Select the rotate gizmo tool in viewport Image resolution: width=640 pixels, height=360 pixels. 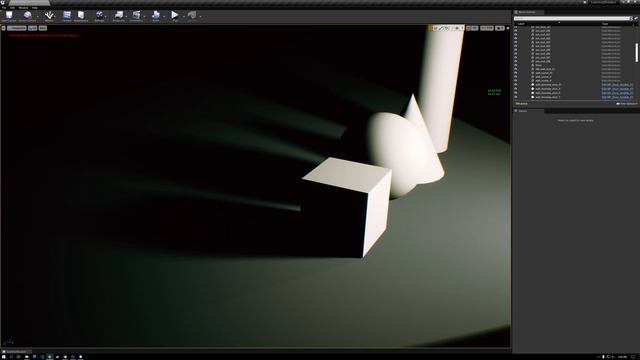tap(441, 28)
